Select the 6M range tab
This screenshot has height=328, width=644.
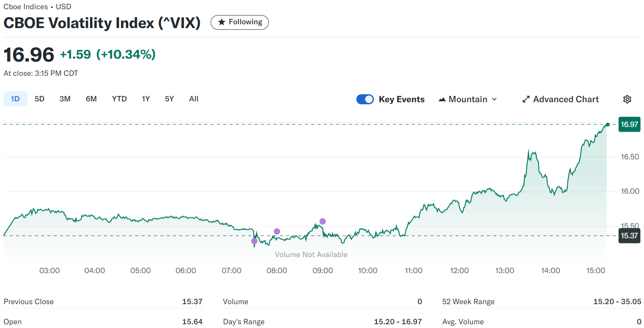pyautogui.click(x=91, y=99)
